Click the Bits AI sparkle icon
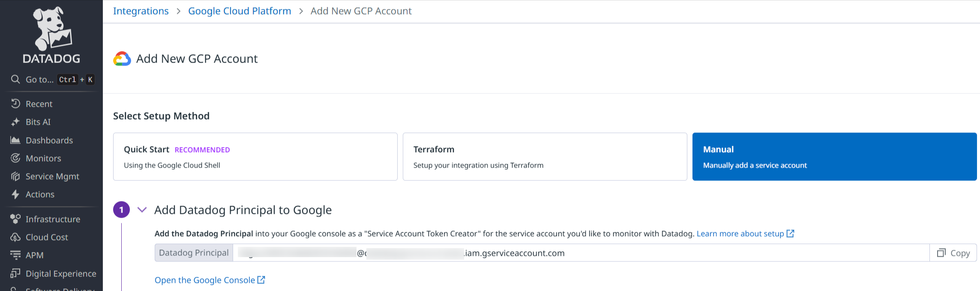Image resolution: width=980 pixels, height=291 pixels. click(x=15, y=122)
